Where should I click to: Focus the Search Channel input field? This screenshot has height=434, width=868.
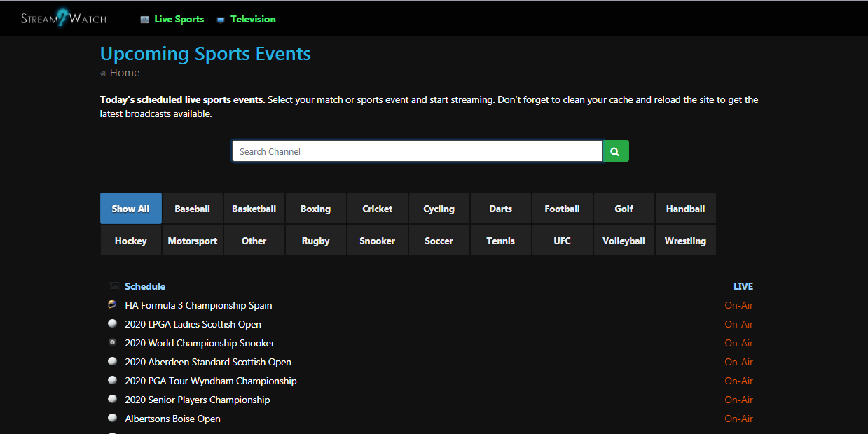click(x=418, y=151)
